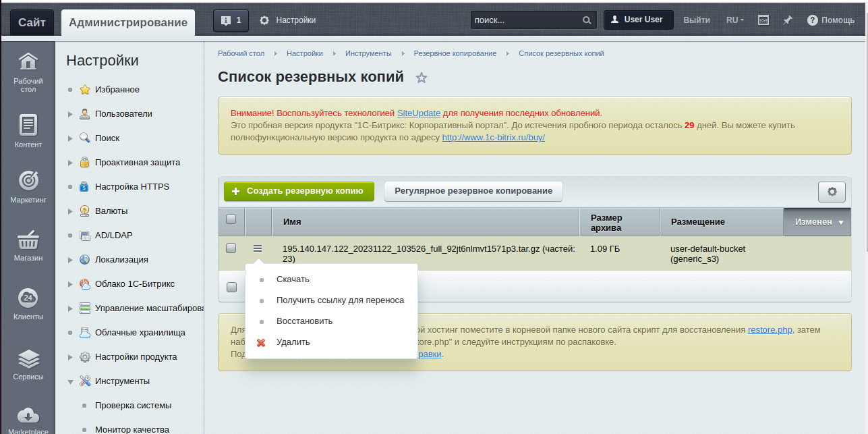Open the SiteUpdate link

pos(419,113)
